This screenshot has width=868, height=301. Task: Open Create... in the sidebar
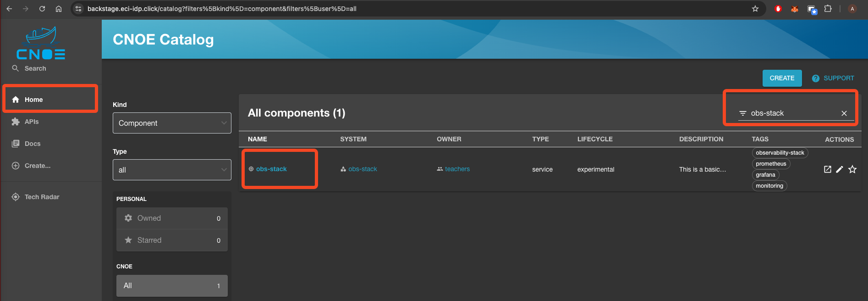(37, 166)
